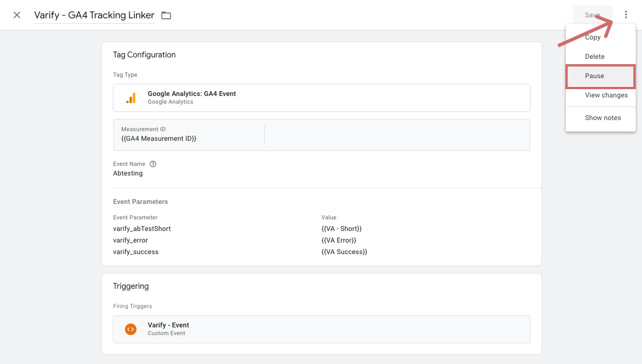Click the Event Parameters label

click(140, 202)
